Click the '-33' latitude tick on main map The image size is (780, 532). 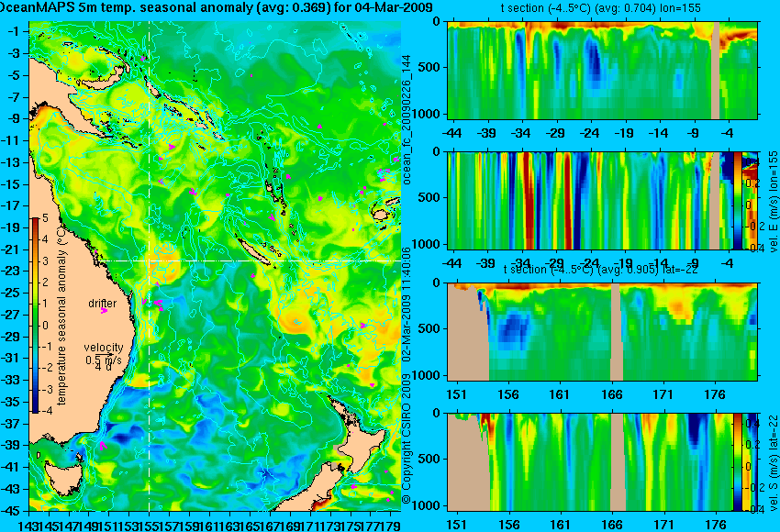[x=11, y=380]
